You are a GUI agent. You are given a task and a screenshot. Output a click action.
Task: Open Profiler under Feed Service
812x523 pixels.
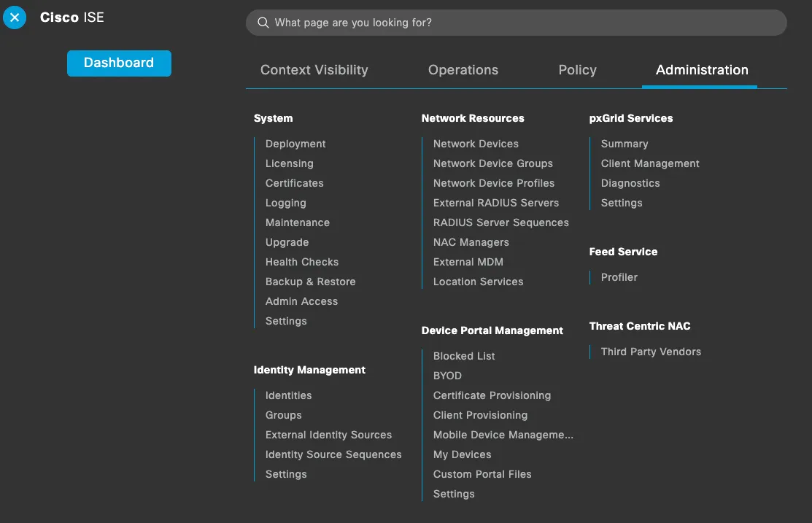point(619,277)
